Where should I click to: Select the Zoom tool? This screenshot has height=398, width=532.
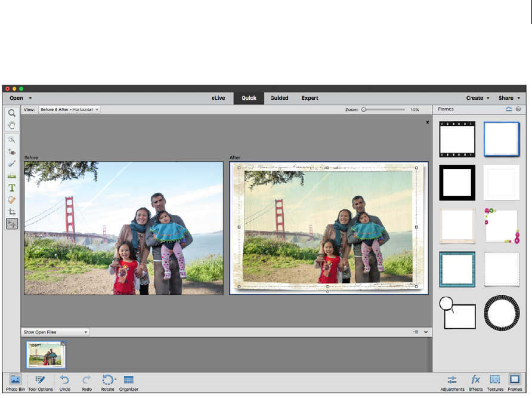[x=11, y=113]
